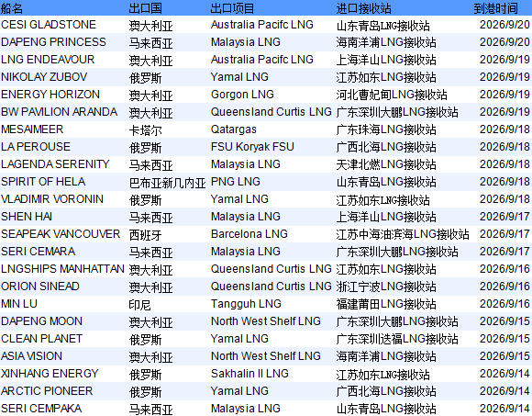Click arrival date in XINHANG ENERGY row
Image resolution: width=532 pixels, height=416 pixels.
click(504, 374)
